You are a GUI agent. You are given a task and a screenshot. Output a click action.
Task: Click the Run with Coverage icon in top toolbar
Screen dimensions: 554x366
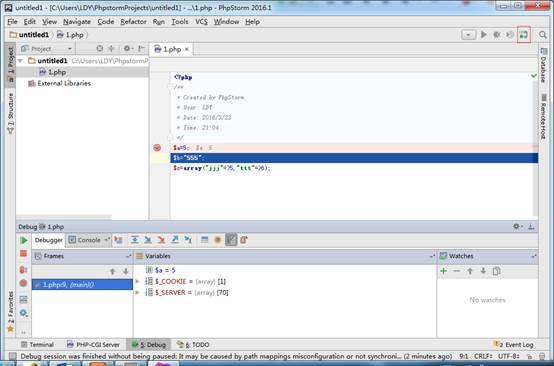tap(509, 35)
